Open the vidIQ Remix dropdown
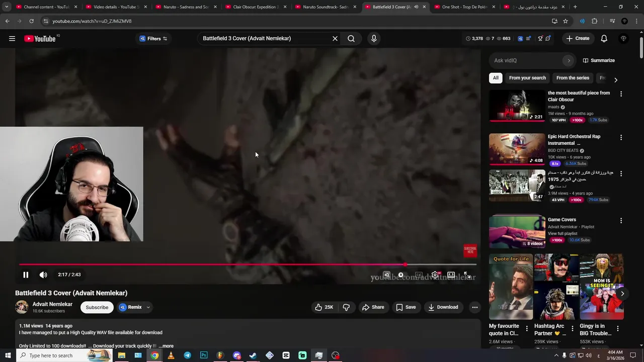The width and height of the screenshot is (644, 362). tap(134, 307)
